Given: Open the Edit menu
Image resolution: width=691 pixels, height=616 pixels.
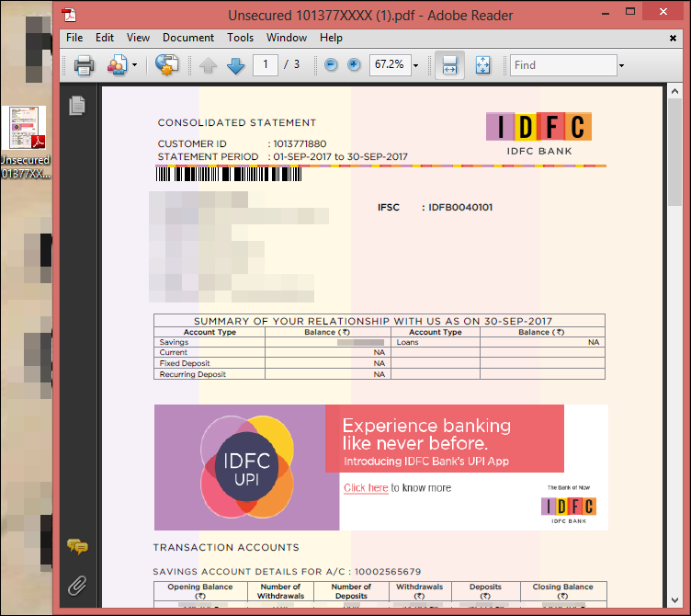Looking at the screenshot, I should (x=105, y=38).
